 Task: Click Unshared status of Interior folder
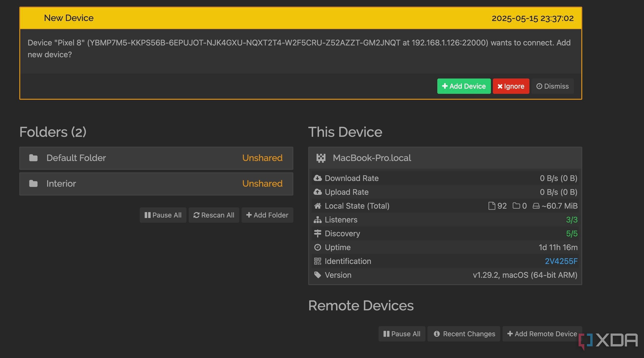262,184
